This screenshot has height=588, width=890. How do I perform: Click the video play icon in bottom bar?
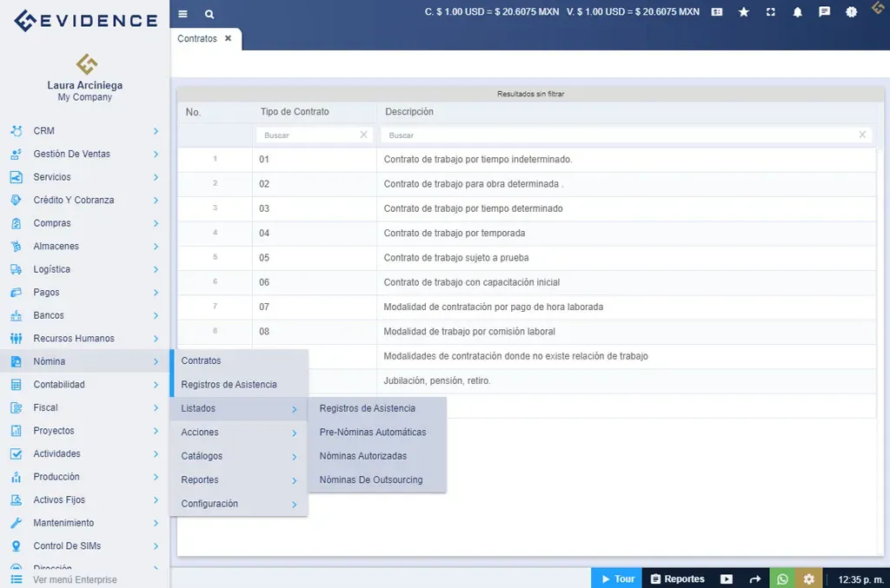pos(727,578)
